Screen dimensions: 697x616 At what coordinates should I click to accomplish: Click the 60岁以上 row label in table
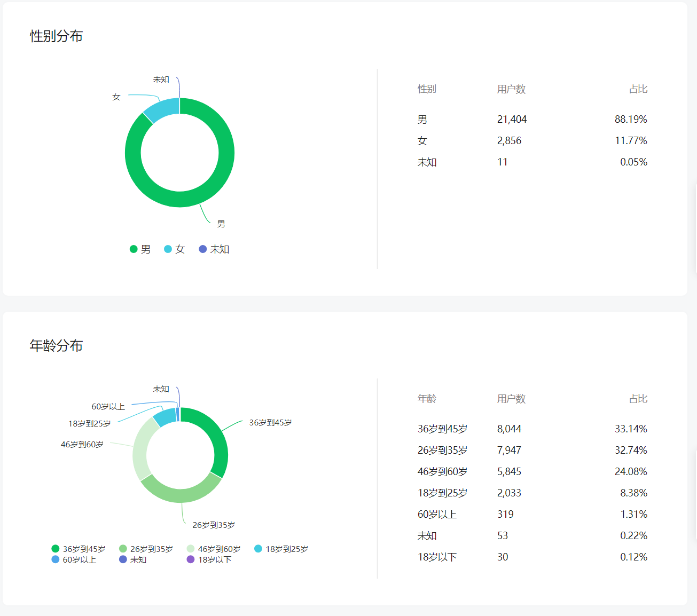tap(437, 515)
